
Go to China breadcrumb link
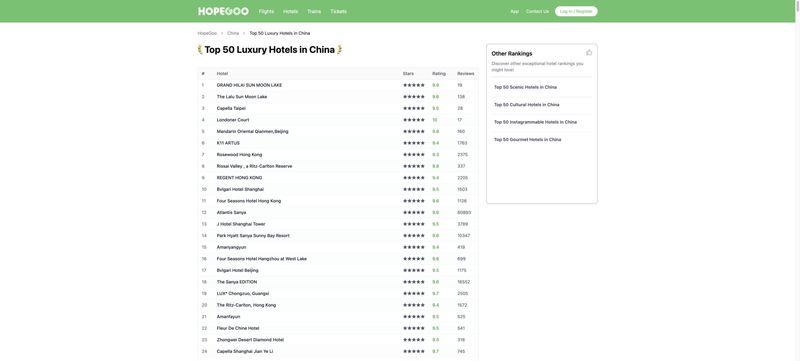coord(233,33)
